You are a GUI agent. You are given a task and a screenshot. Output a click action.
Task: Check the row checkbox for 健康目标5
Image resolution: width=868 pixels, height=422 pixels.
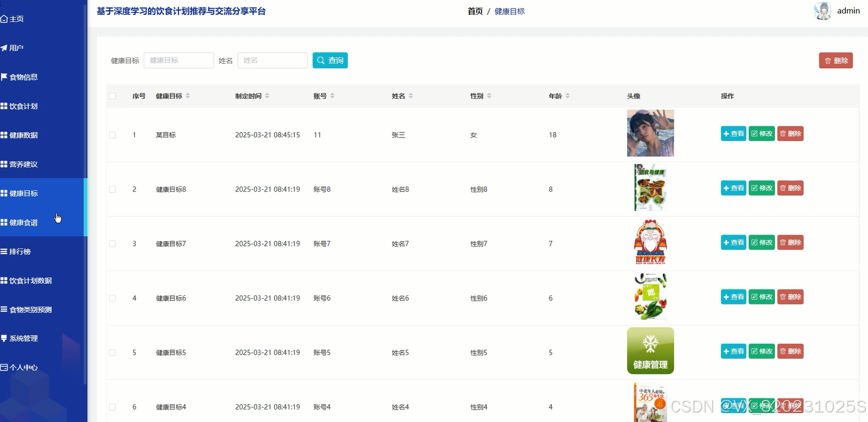click(x=112, y=352)
